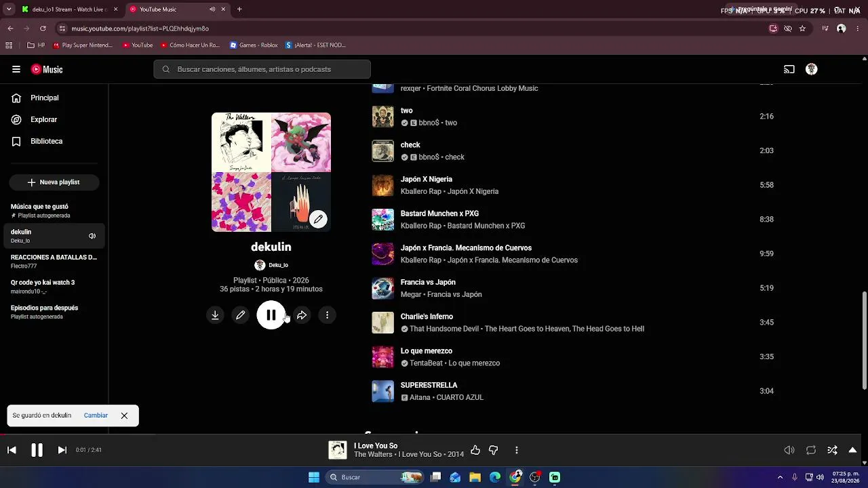Open more actions for the playing song
868x488 pixels.
coord(517,450)
